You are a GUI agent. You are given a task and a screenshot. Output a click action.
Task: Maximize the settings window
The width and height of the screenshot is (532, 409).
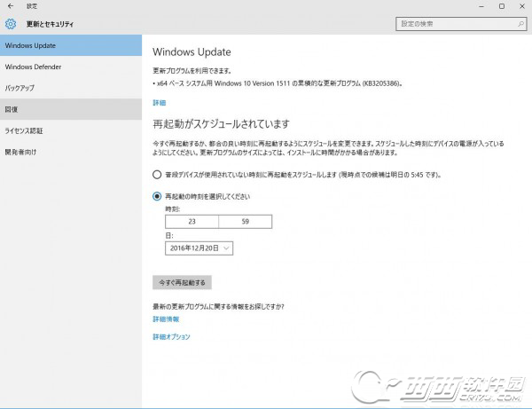[502, 6]
